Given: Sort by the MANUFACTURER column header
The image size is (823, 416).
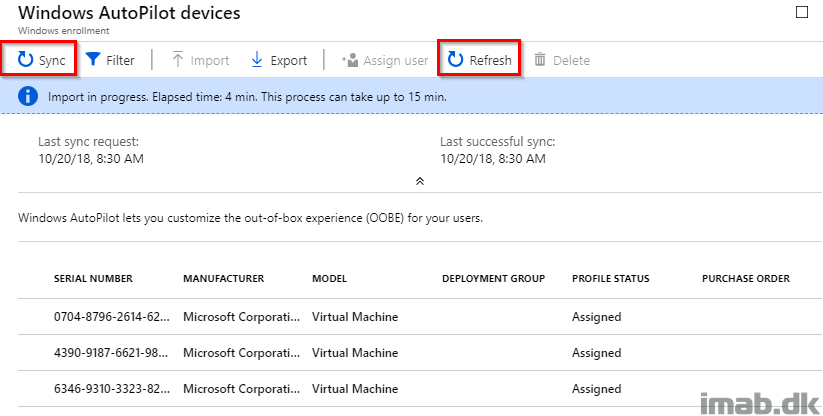Looking at the screenshot, I should point(224,279).
